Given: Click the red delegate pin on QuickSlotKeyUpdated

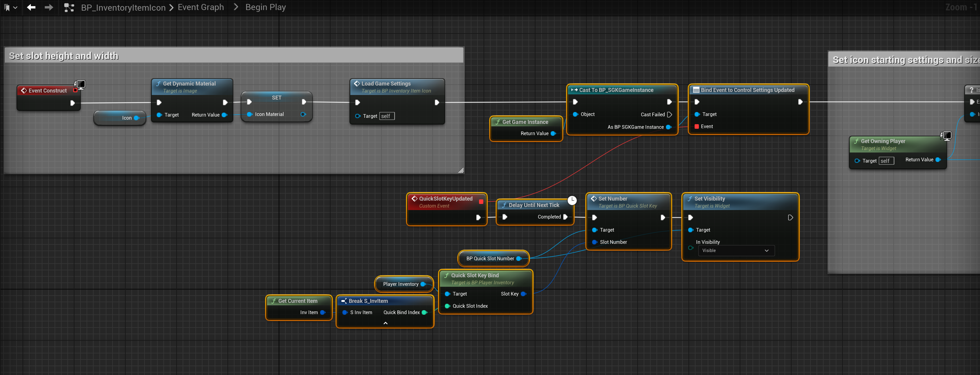Looking at the screenshot, I should click(x=481, y=202).
